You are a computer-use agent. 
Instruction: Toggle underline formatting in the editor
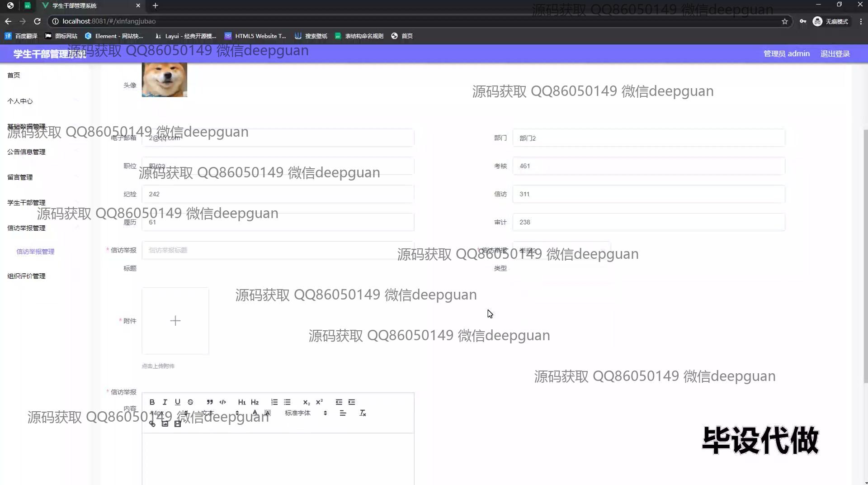178,402
